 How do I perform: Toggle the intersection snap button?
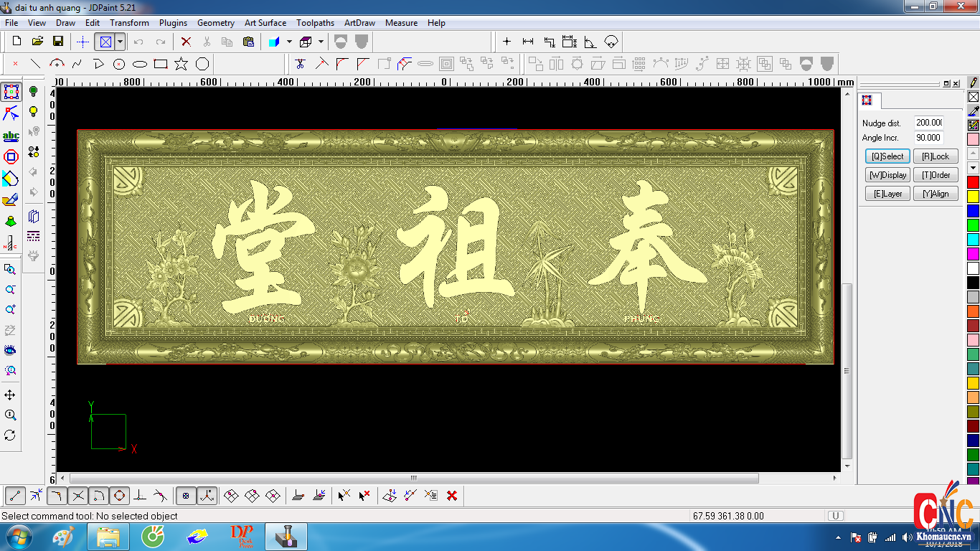[78, 495]
